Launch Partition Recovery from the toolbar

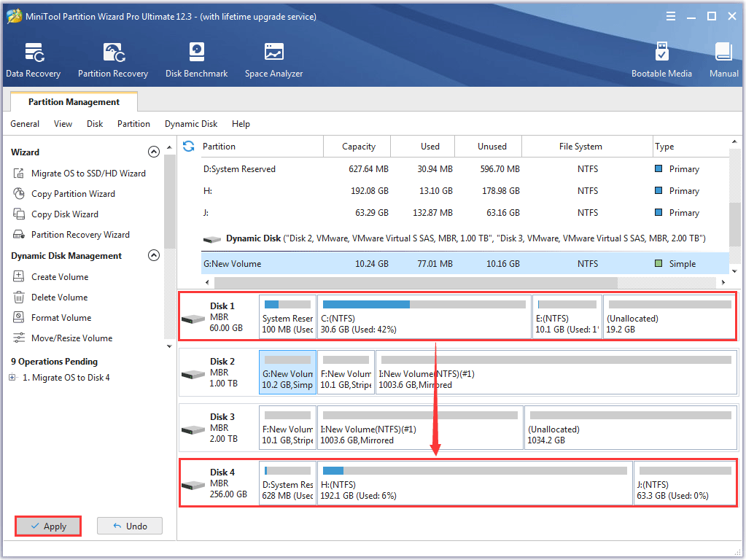pyautogui.click(x=113, y=60)
